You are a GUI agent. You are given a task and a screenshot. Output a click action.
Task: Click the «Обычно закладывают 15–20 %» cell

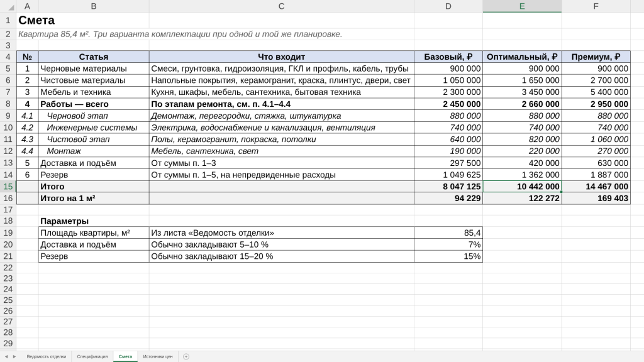281,256
